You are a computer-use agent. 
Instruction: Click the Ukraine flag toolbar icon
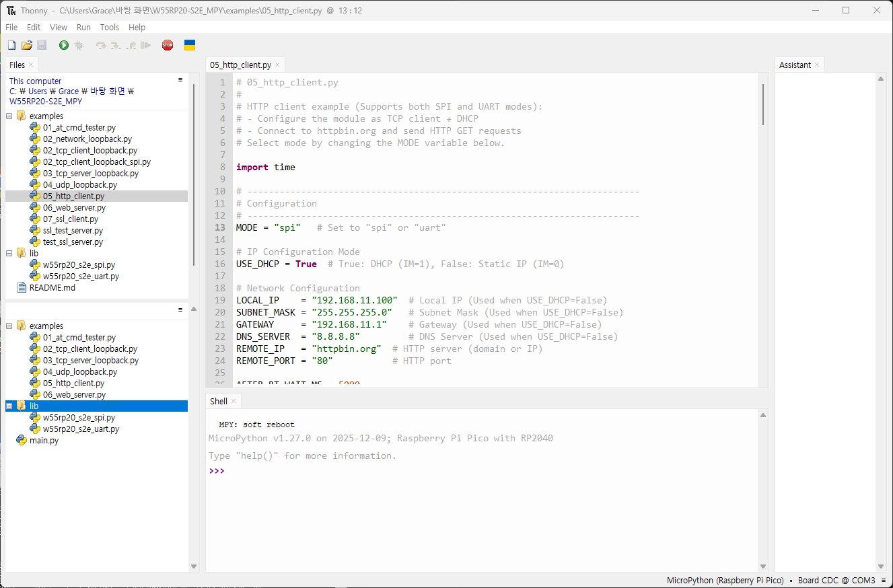[x=190, y=45]
